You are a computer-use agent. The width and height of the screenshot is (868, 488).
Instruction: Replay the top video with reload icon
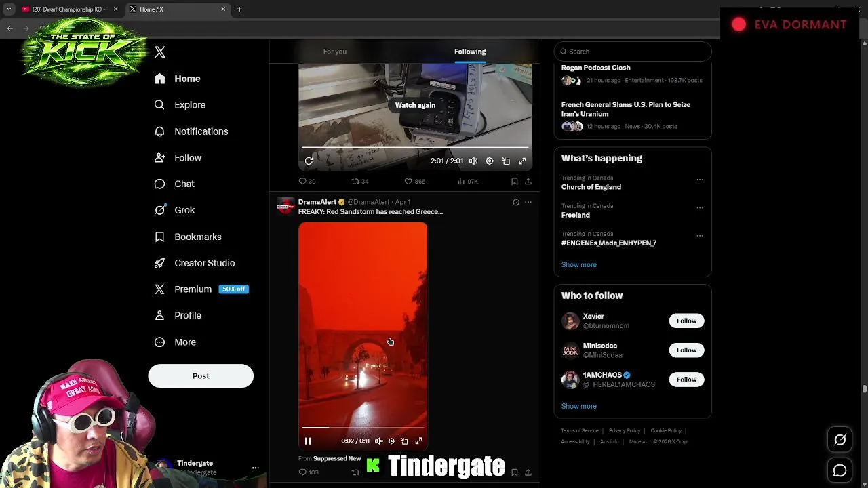309,161
